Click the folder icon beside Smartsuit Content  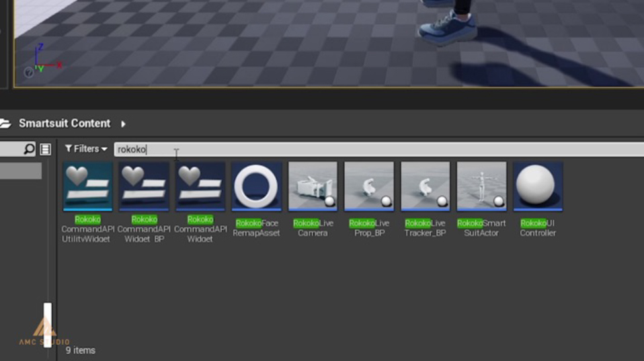(x=5, y=123)
